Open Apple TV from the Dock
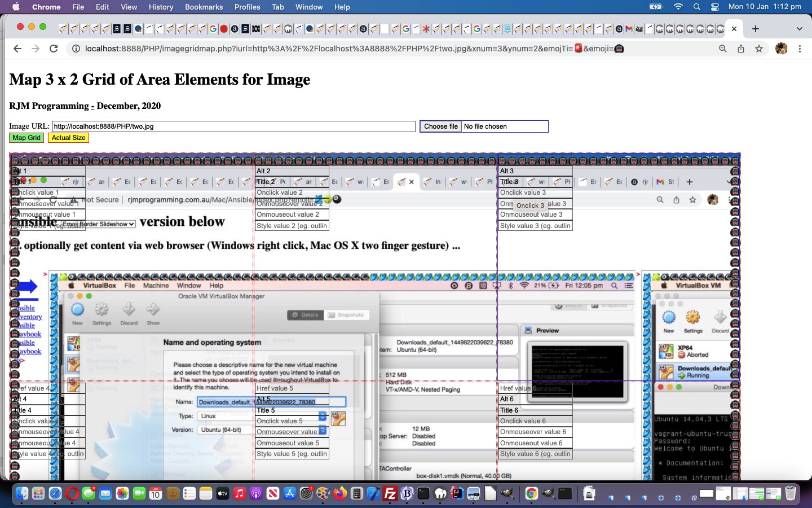This screenshot has height=508, width=812. 223,494
